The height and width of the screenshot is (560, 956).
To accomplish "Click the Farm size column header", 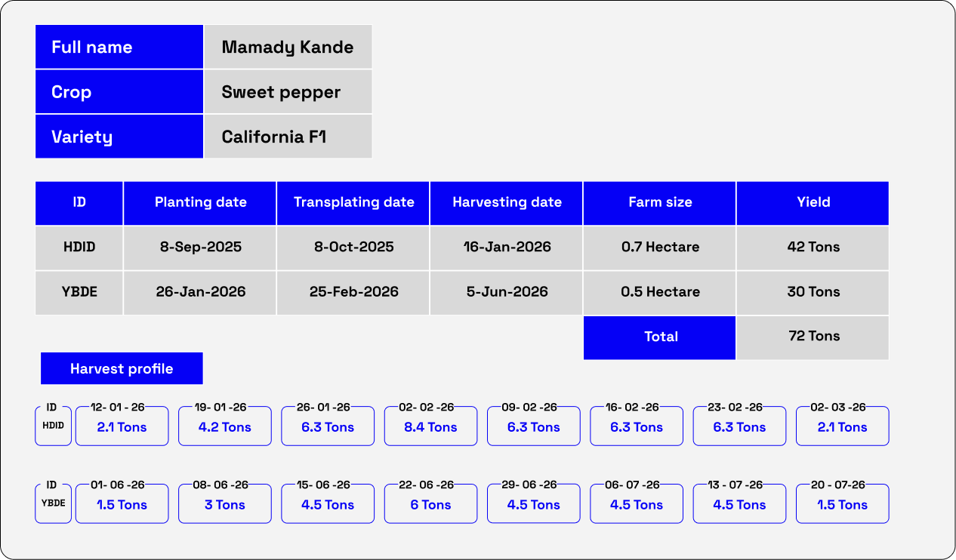I will click(x=660, y=202).
